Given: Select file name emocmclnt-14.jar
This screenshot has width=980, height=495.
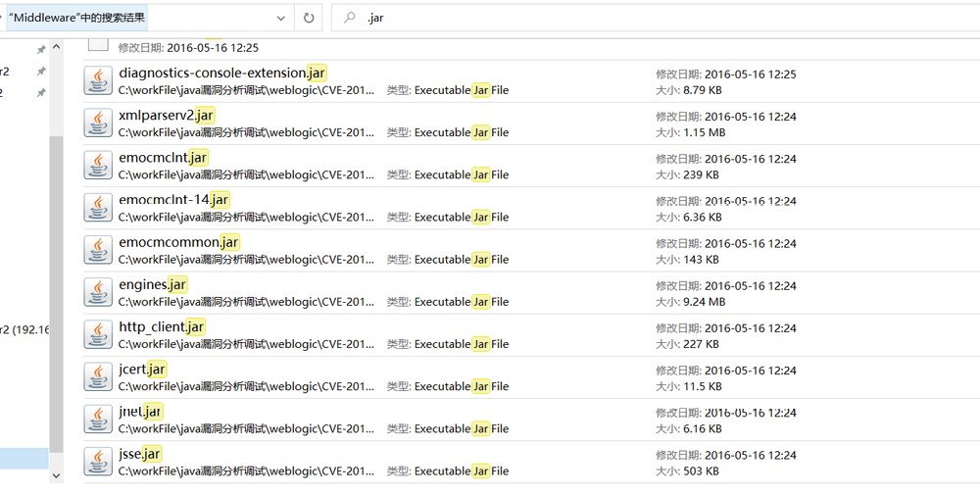Looking at the screenshot, I should [x=174, y=200].
